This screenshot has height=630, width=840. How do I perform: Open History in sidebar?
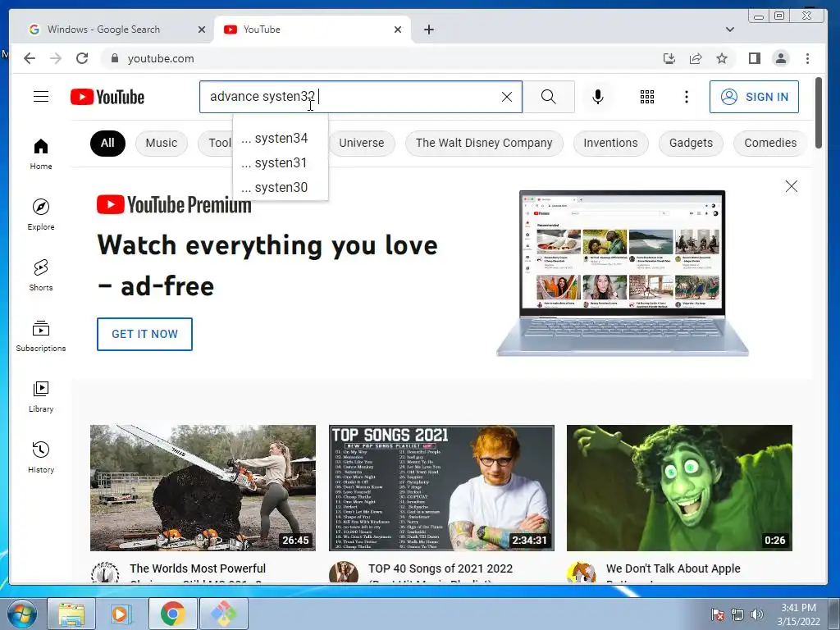point(41,457)
